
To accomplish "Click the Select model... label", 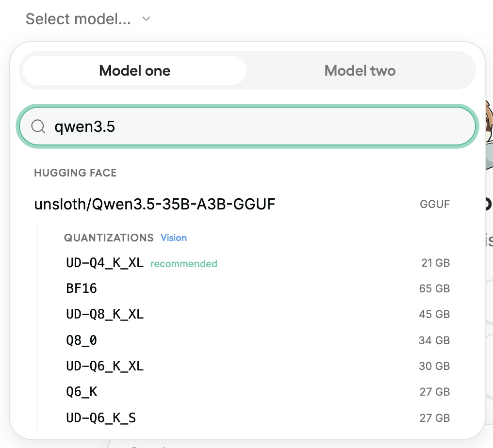I will pyautogui.click(x=78, y=19).
